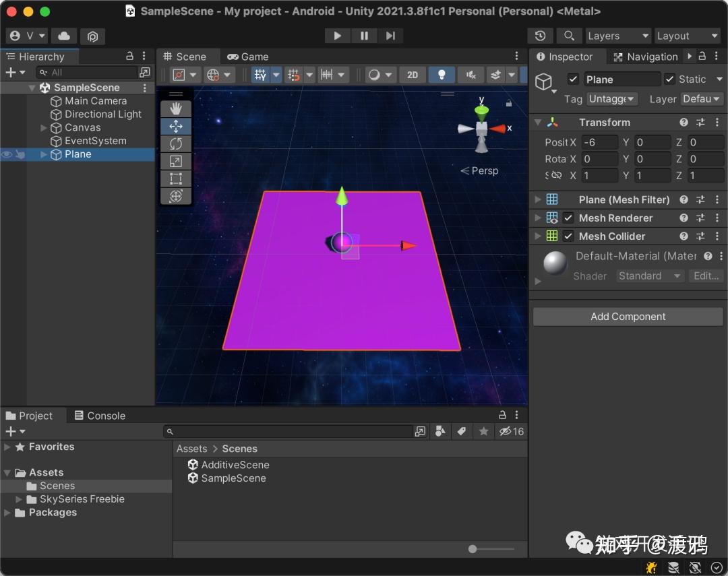
Task: Open the Navigation tab in the Inspector
Action: point(650,57)
